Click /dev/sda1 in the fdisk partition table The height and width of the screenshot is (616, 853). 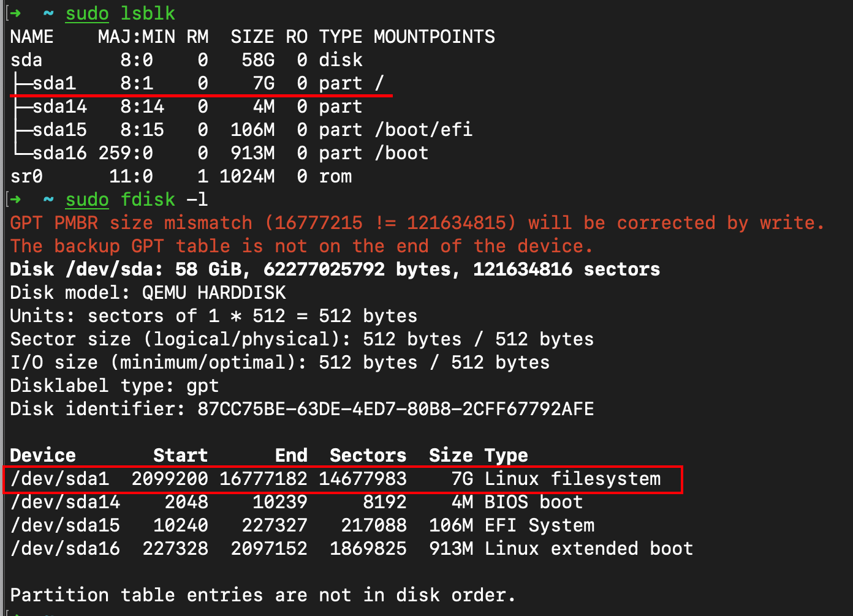pos(59,479)
